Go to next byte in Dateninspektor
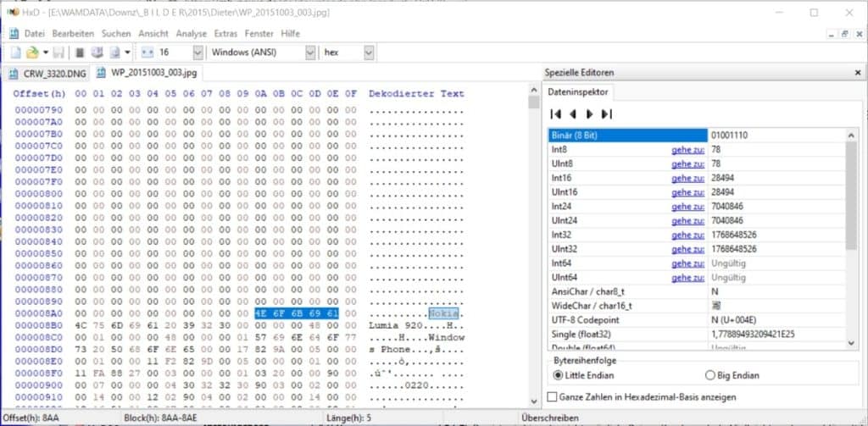Screen dimensions: 868x426 coord(590,114)
